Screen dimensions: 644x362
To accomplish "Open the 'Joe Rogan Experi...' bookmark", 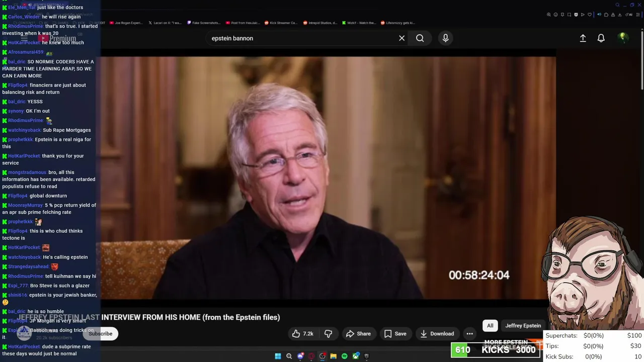I will [x=126, y=23].
